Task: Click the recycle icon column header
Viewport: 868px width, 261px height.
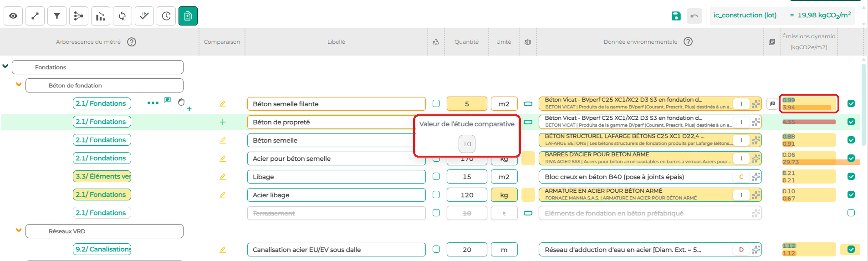Action: [x=436, y=42]
